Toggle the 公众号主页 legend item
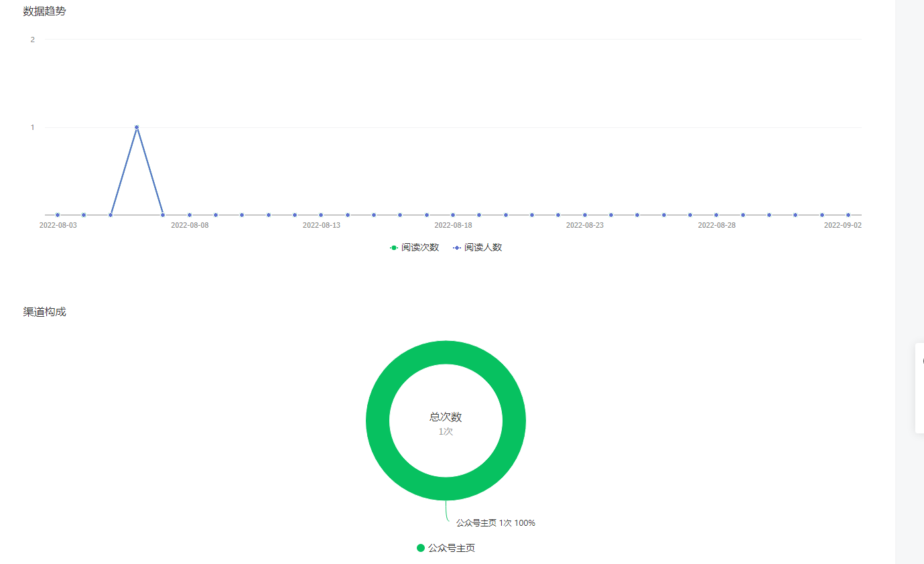The height and width of the screenshot is (564, 924). 446,548
